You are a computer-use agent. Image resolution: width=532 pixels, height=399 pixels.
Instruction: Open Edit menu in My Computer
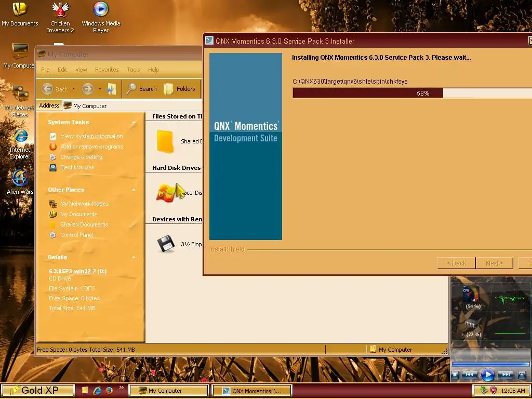62,70
